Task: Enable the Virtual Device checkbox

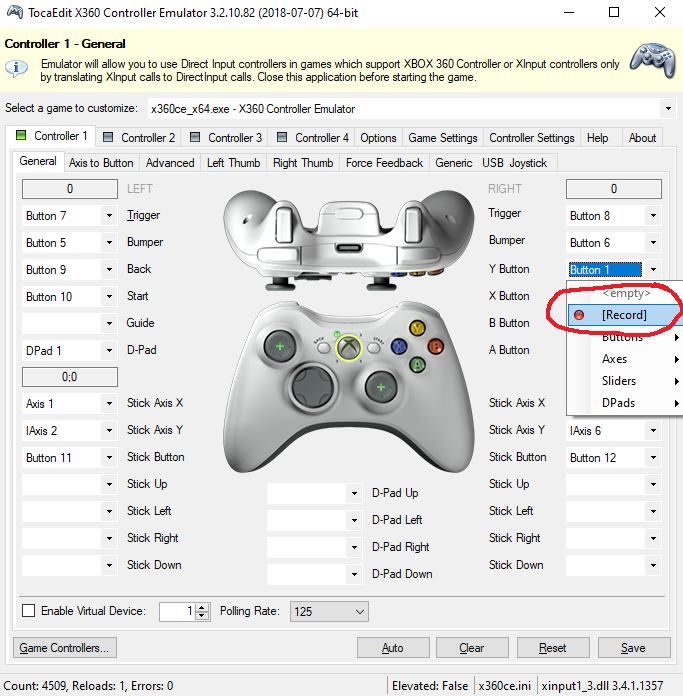Action: tap(28, 611)
